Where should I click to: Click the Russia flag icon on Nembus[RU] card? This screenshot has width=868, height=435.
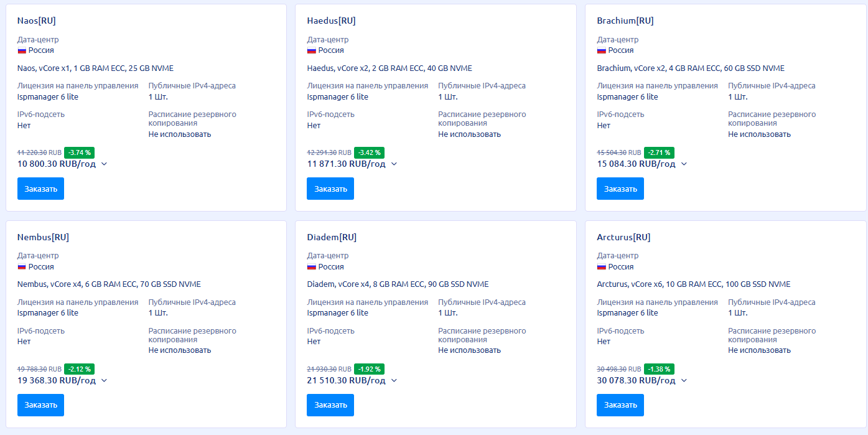pos(23,266)
